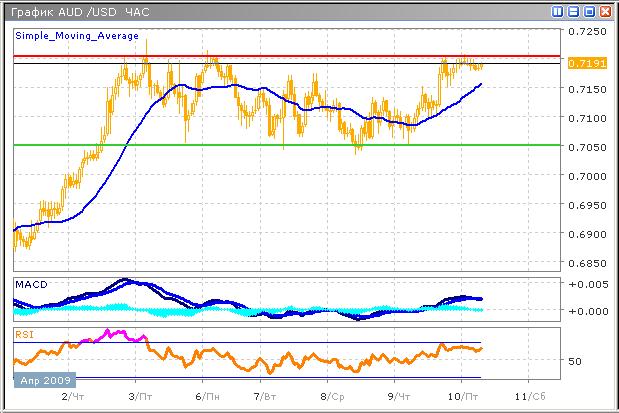Click the red resistance line

[300, 56]
